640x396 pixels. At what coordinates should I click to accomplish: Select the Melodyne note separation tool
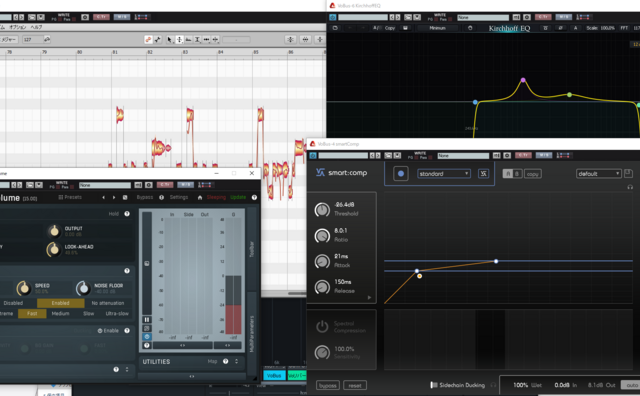(216, 40)
